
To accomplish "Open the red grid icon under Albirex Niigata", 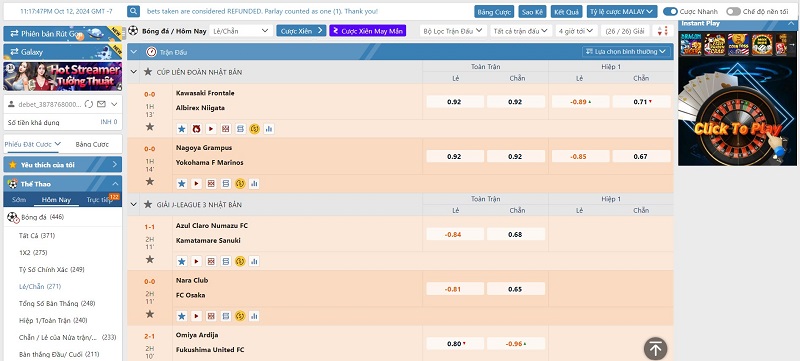I will [226, 129].
